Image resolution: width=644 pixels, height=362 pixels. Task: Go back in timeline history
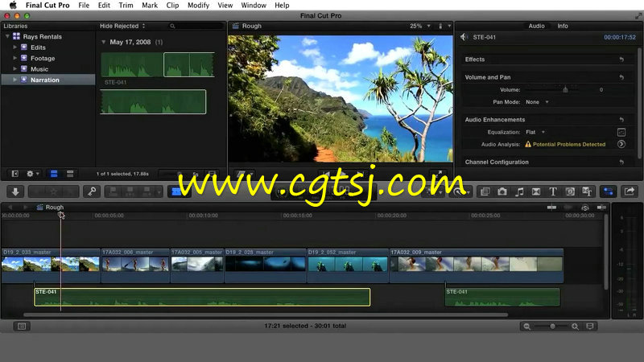point(10,208)
